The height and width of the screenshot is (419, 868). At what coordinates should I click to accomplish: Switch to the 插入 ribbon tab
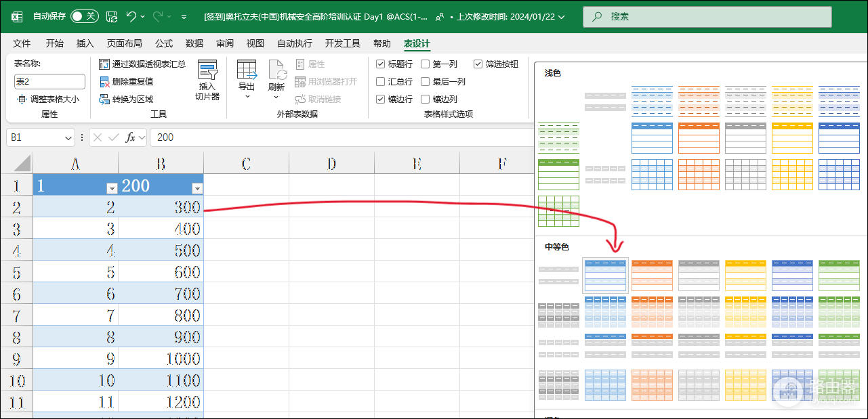click(85, 43)
